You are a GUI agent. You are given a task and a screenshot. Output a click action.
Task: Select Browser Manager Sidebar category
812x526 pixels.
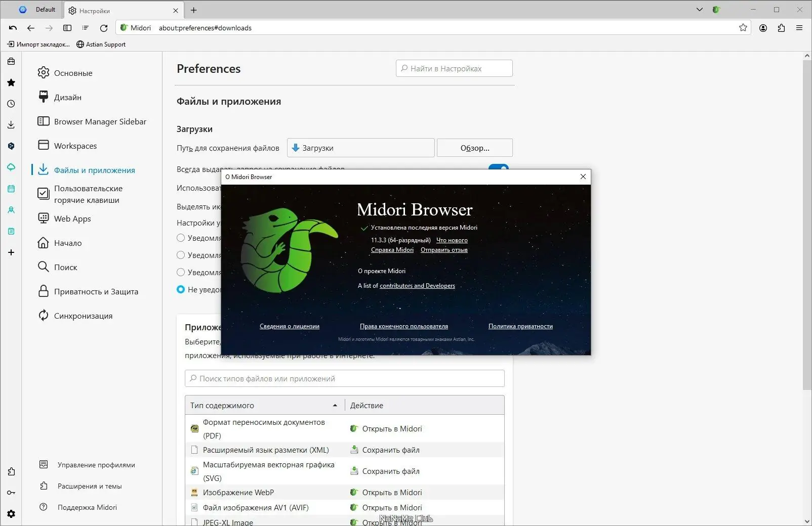92,121
